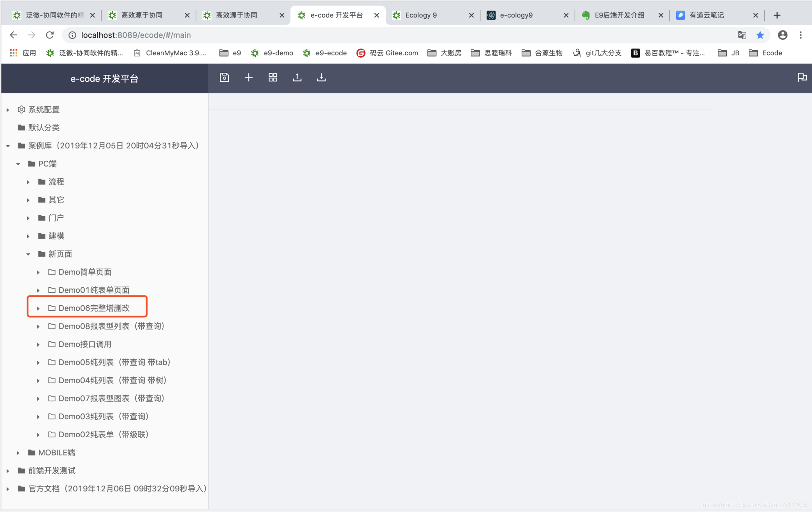This screenshot has width=812, height=512.
Task: Bookmark page with the star icon
Action: click(x=760, y=35)
